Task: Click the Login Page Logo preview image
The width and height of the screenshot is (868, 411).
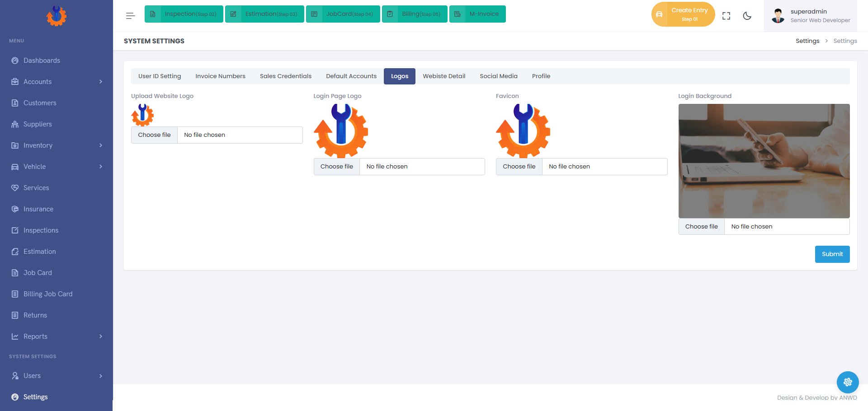Action: pyautogui.click(x=341, y=131)
